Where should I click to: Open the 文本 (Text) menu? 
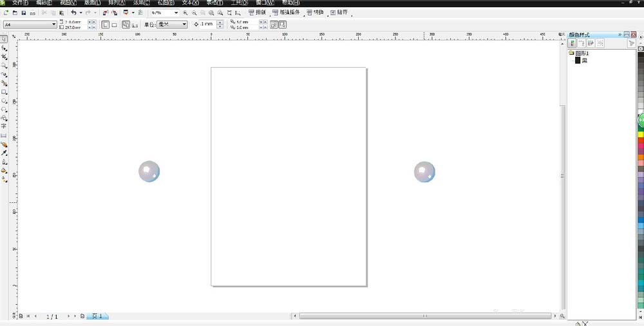[191, 3]
